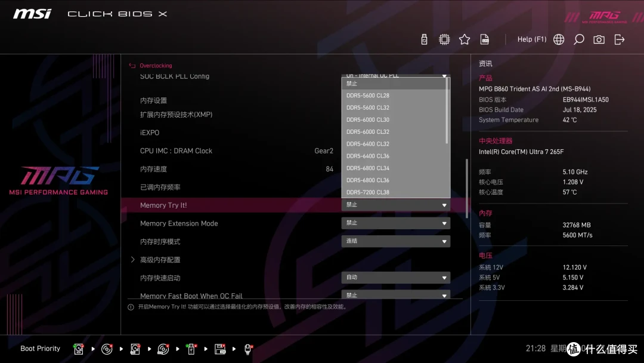The image size is (644, 363).
Task: Choose DDR5-7200 CL38 preset
Action: pos(394,192)
